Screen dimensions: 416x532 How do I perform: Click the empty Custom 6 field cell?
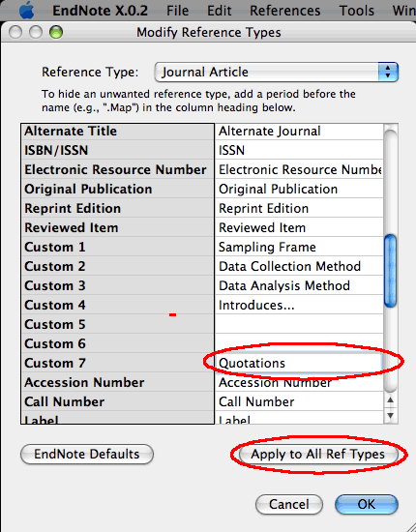click(x=299, y=343)
